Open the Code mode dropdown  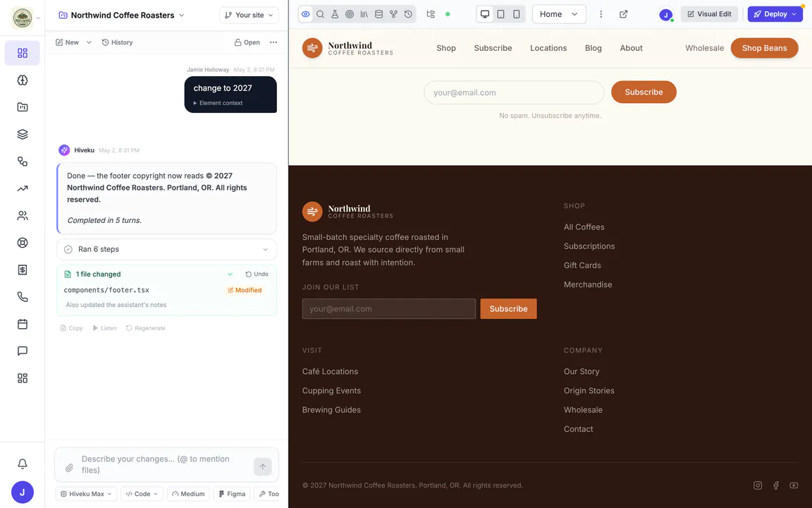(x=142, y=494)
